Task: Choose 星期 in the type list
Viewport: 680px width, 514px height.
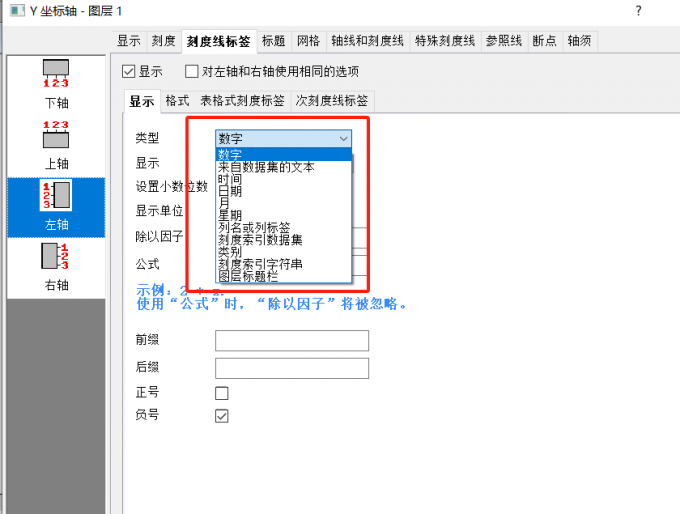Action: [x=283, y=215]
